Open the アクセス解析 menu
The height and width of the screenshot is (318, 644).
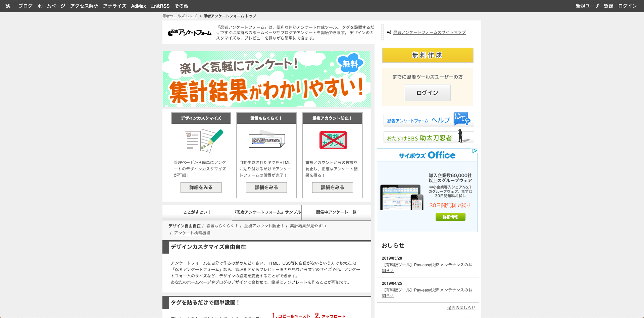(x=83, y=6)
